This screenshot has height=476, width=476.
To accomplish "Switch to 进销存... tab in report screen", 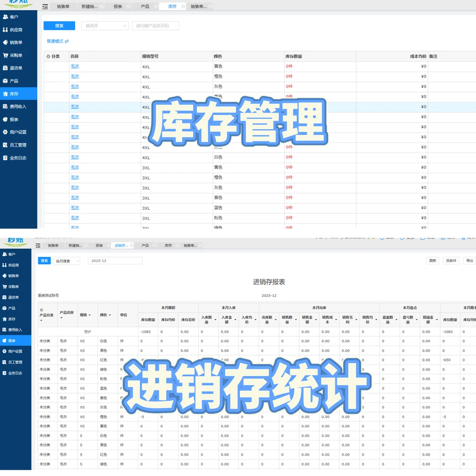I will click(121, 245).
